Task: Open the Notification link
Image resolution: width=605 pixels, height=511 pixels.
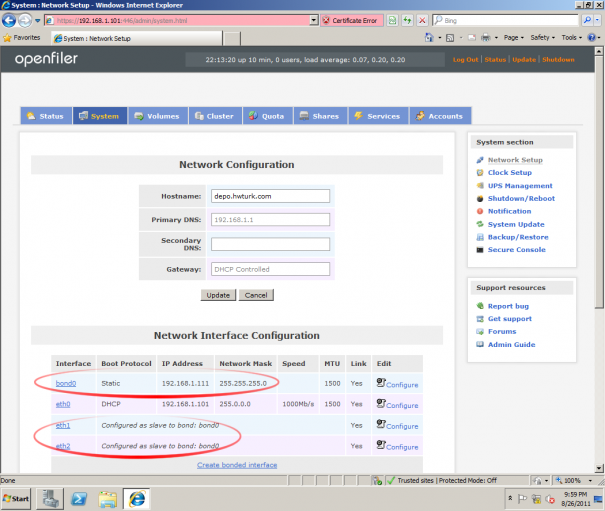Action: [509, 211]
